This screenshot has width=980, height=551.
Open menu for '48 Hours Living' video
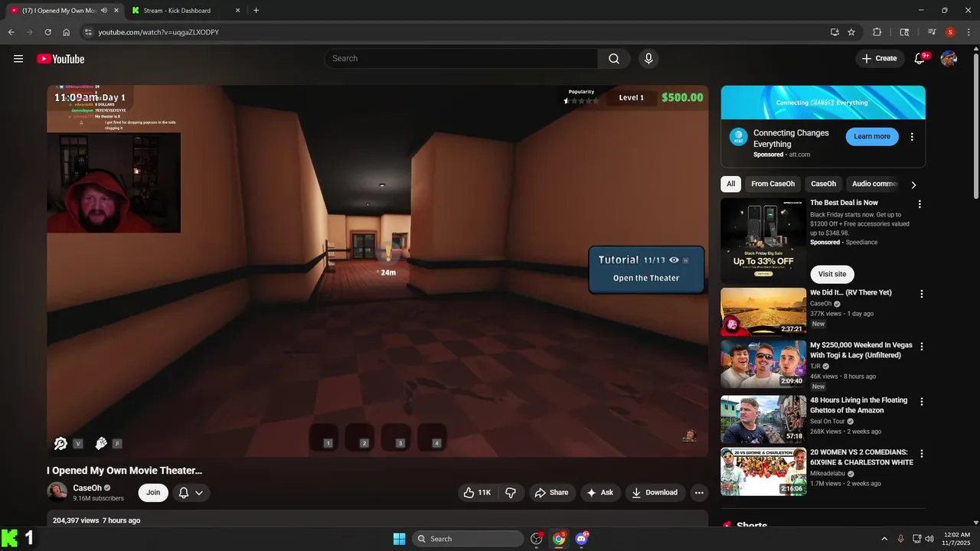click(921, 401)
